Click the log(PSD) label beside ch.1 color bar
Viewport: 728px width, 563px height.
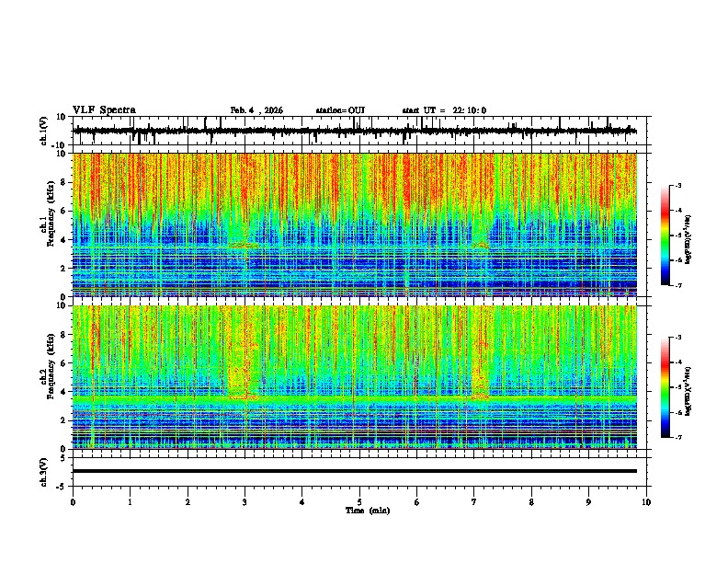tap(688, 240)
